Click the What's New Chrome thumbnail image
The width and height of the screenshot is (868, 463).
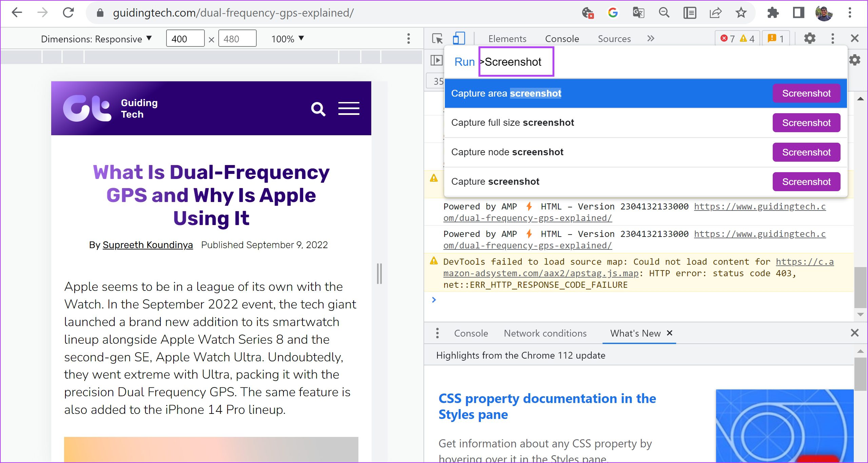pos(785,426)
